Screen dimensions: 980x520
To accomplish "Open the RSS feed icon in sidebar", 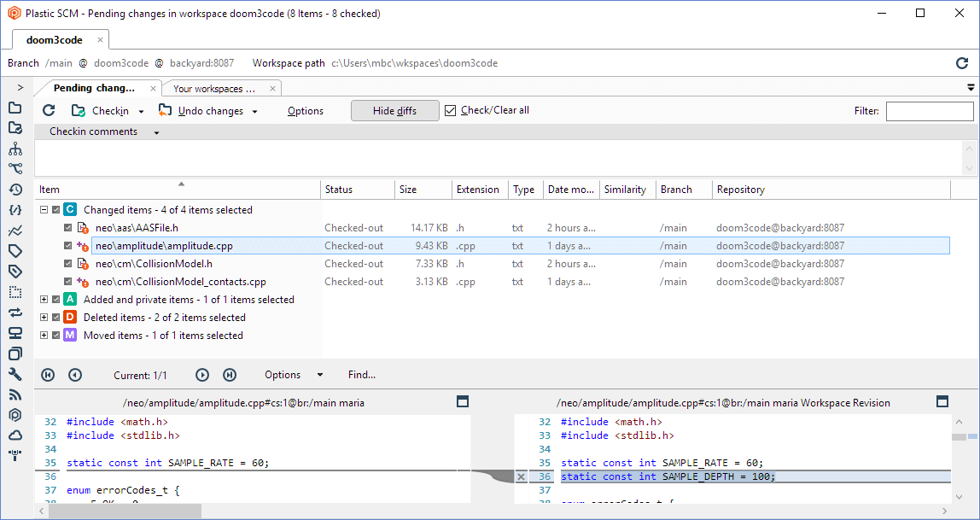I will [x=15, y=394].
